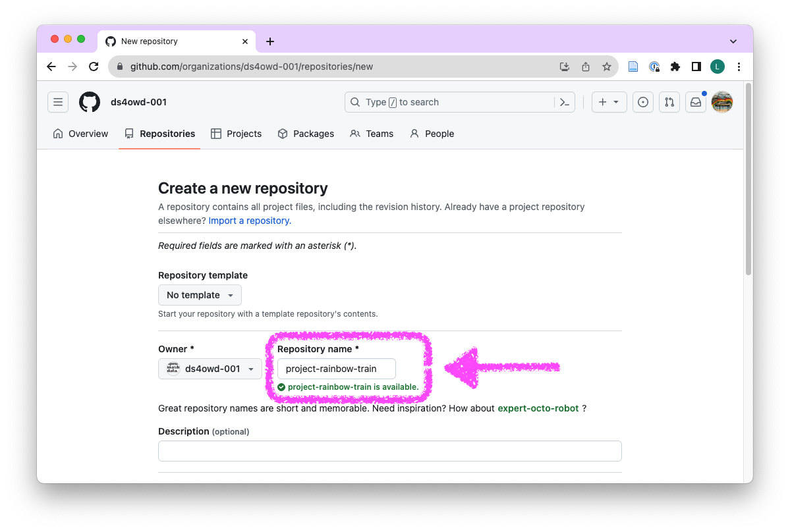This screenshot has height=532, width=790.
Task: Expand the No template dropdown
Action: click(x=200, y=295)
